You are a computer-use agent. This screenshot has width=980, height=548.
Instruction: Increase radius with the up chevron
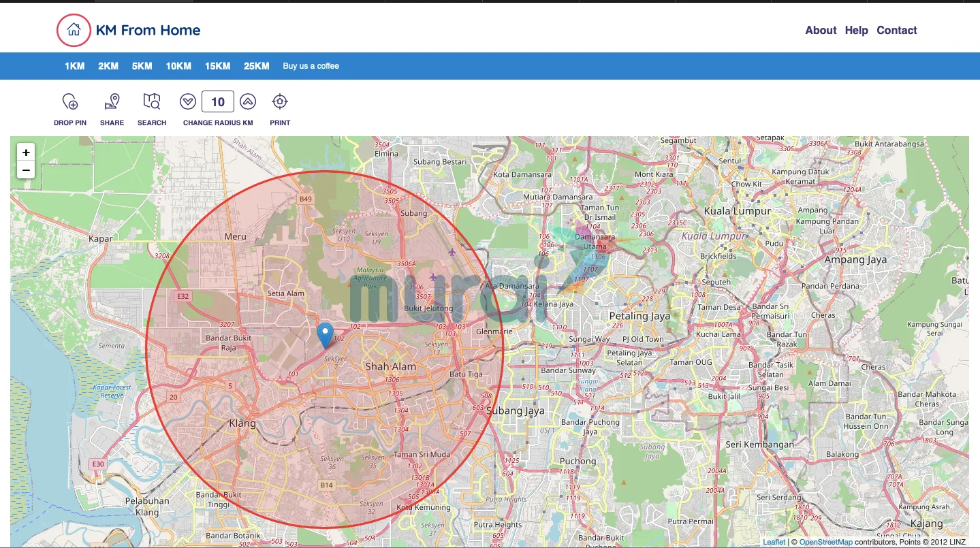click(x=248, y=102)
